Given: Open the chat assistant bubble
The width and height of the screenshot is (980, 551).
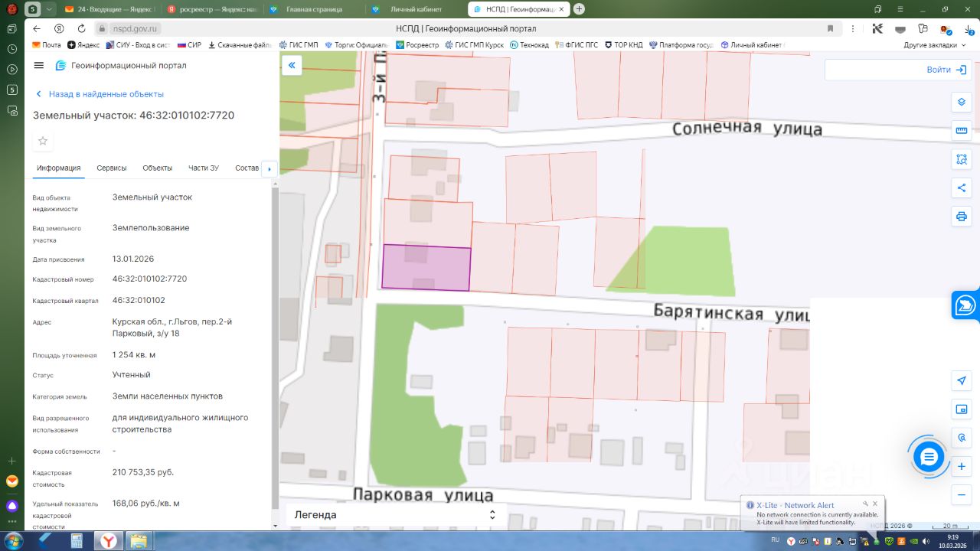Looking at the screenshot, I should (929, 457).
